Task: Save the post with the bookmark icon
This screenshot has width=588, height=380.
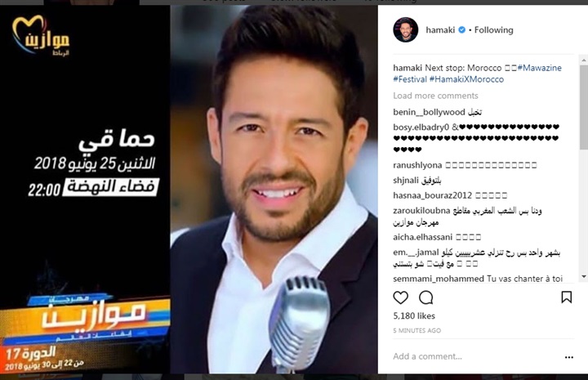Action: coord(566,297)
